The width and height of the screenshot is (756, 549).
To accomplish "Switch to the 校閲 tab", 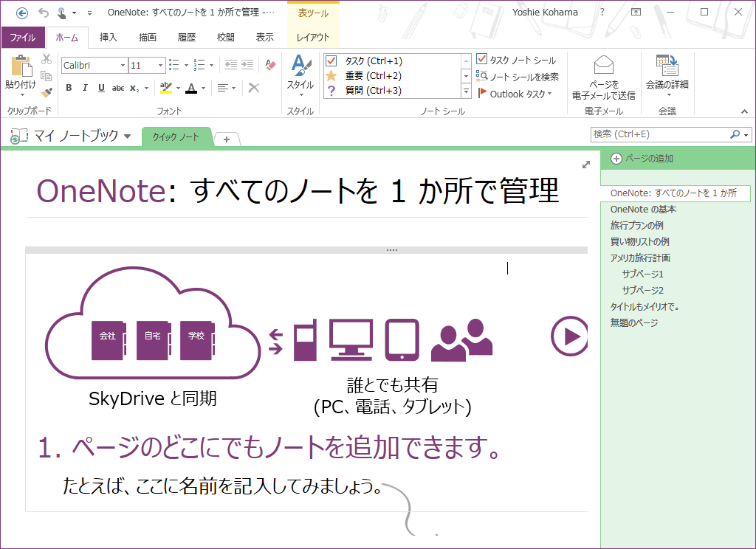I will coord(226,37).
